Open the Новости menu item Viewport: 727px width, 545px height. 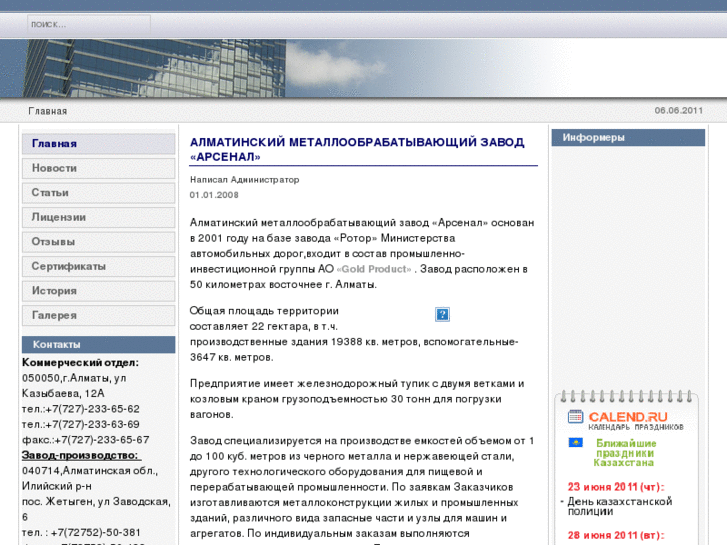point(98,168)
